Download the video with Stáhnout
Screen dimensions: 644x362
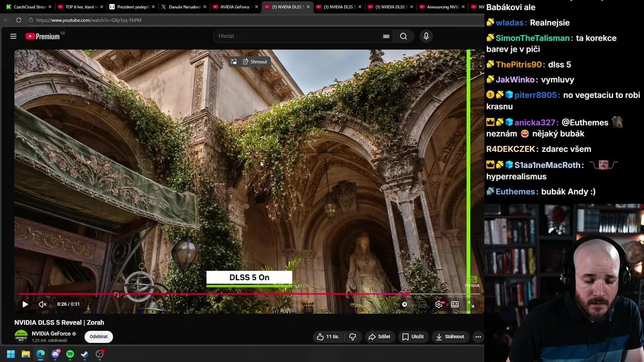(450, 337)
